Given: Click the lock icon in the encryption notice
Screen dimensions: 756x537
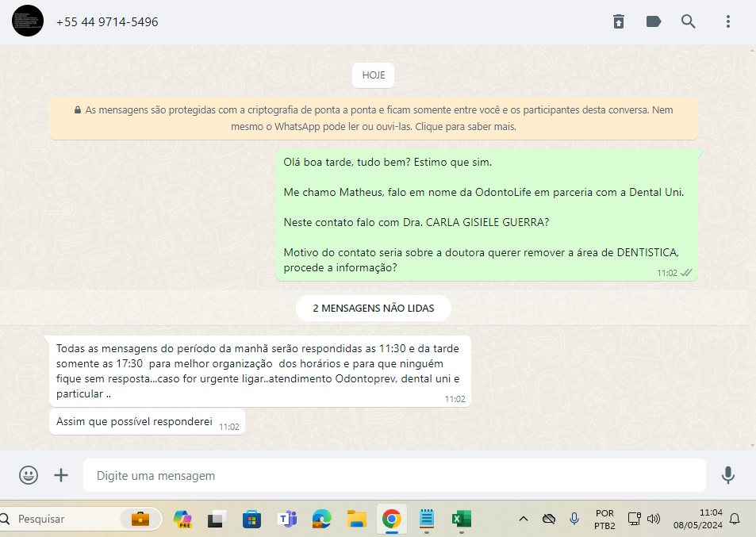Looking at the screenshot, I should 77,110.
